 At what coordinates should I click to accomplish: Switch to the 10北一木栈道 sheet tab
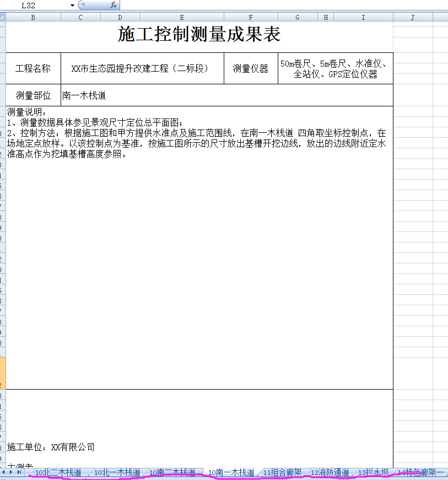pyautogui.click(x=117, y=472)
